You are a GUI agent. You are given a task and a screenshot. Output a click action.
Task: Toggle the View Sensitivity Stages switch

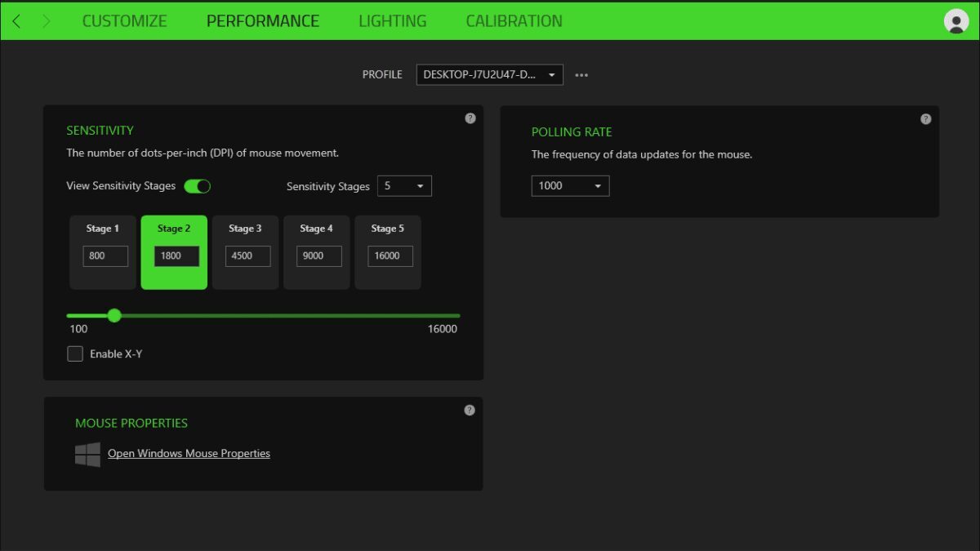pos(198,186)
